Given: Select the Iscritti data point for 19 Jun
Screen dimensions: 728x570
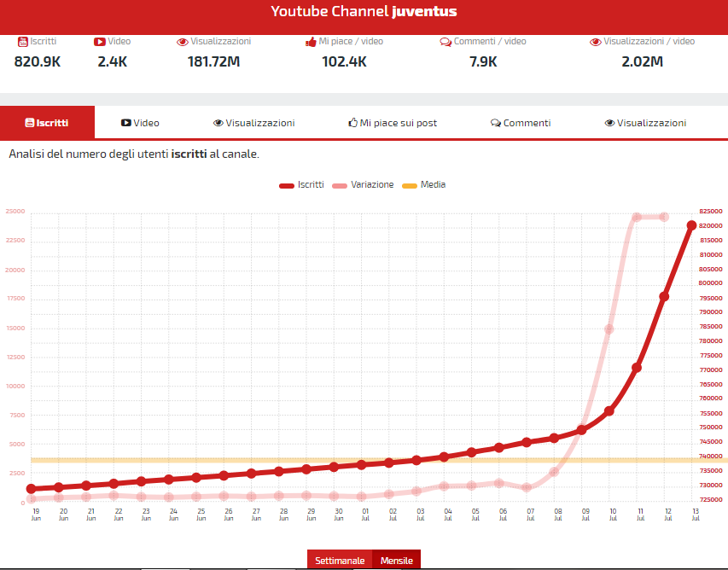Looking at the screenshot, I should pos(31,488).
